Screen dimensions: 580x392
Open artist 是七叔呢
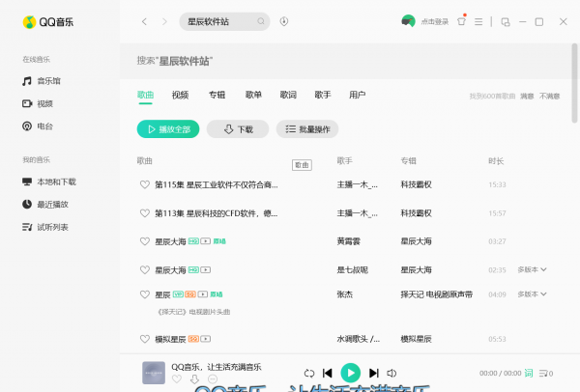[x=352, y=270]
